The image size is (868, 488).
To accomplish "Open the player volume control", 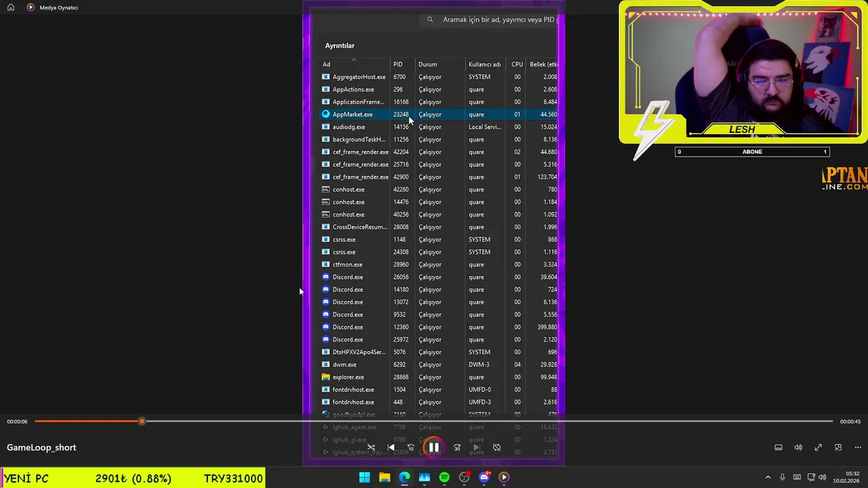I will point(798,447).
